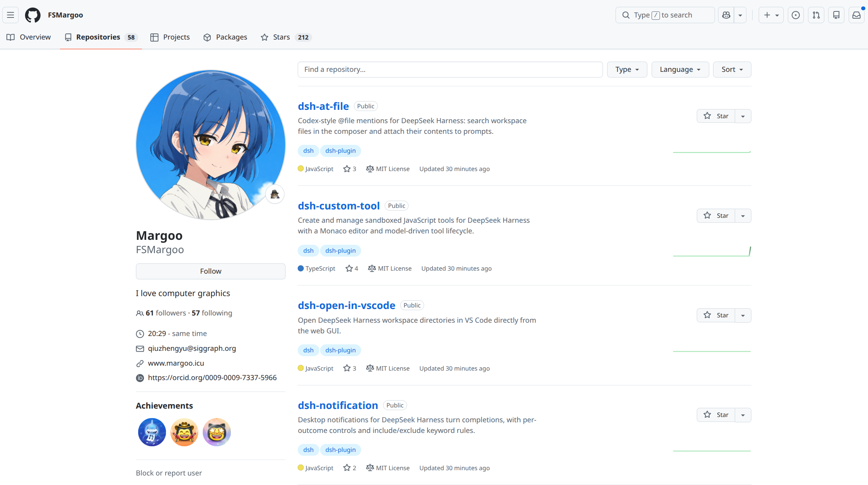This screenshot has height=485, width=868.
Task: Click the Follow button
Action: click(x=211, y=271)
